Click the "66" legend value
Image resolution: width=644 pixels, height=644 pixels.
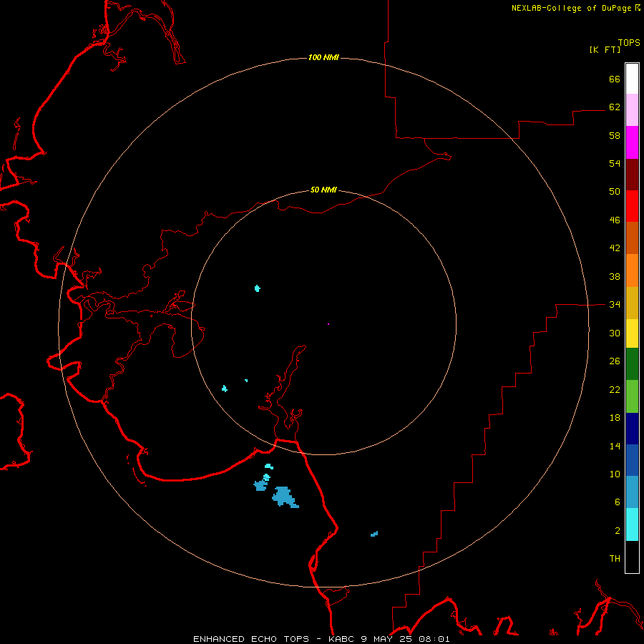615,79
